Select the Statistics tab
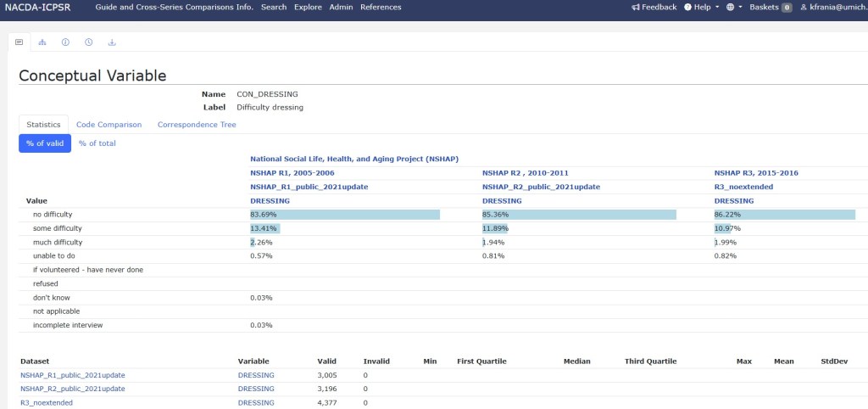Screen dimensions: 868x409 [43, 125]
